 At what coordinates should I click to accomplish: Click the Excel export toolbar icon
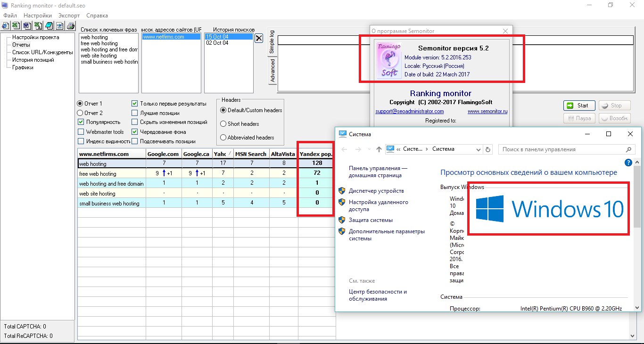16,26
